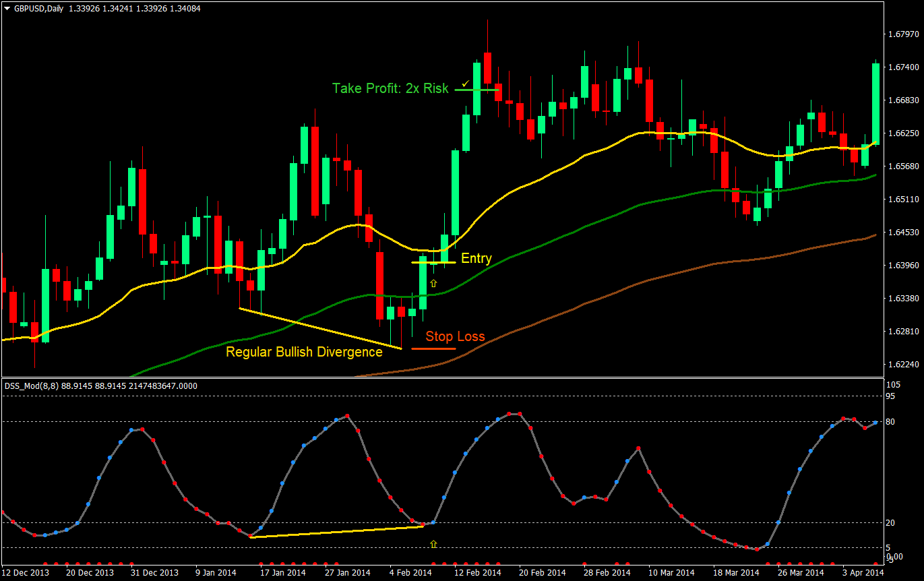The width and height of the screenshot is (924, 581).
Task: Click the Entry label text
Action: click(x=476, y=258)
